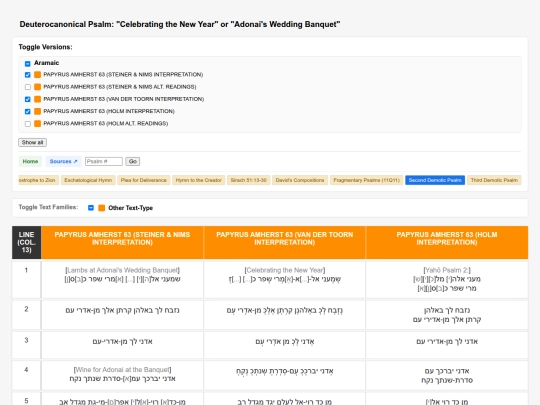Click Holm Hebrew text in line 4
The width and height of the screenshot is (540, 405).
click(x=447, y=375)
